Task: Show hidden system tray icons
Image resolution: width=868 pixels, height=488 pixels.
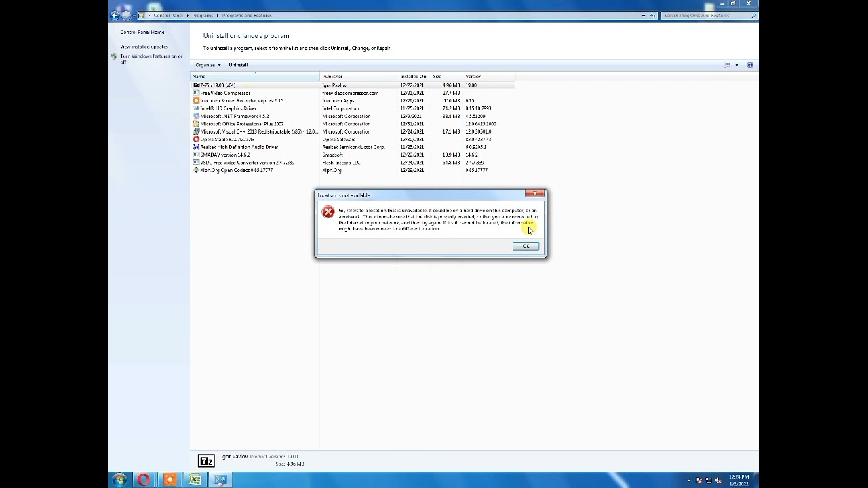Action: pyautogui.click(x=689, y=481)
